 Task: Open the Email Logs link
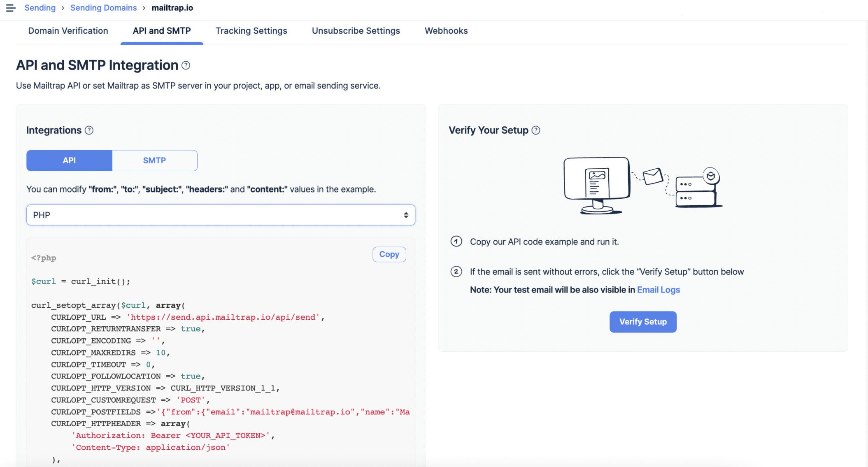(x=658, y=290)
